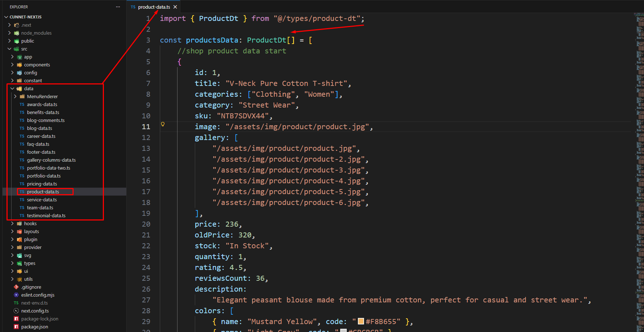Click the minimap on the right edge

tap(639, 144)
